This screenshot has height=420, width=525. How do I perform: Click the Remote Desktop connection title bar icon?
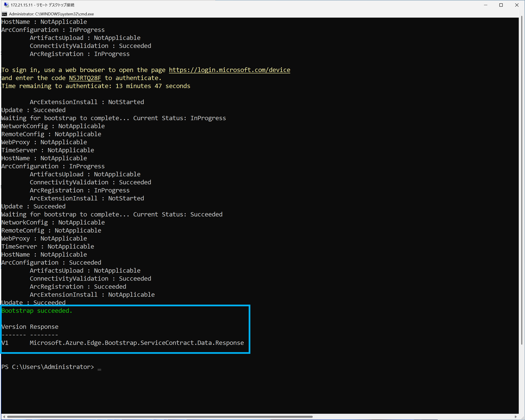pos(6,5)
